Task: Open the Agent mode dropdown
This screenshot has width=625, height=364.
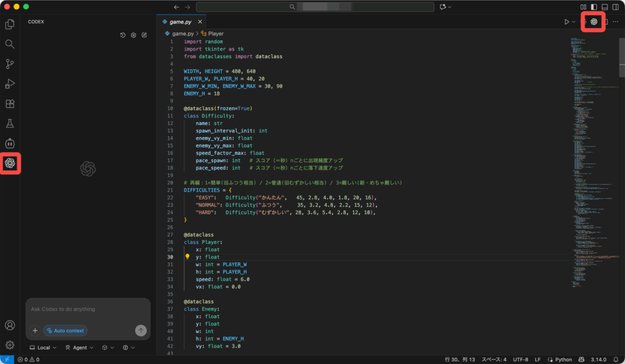Action: [x=80, y=348]
